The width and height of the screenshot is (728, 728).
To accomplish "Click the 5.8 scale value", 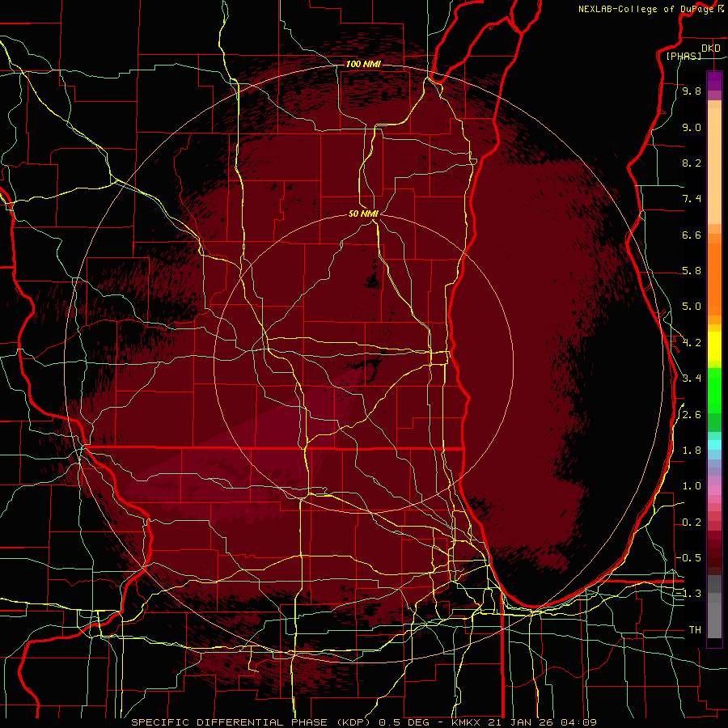I will click(x=692, y=271).
